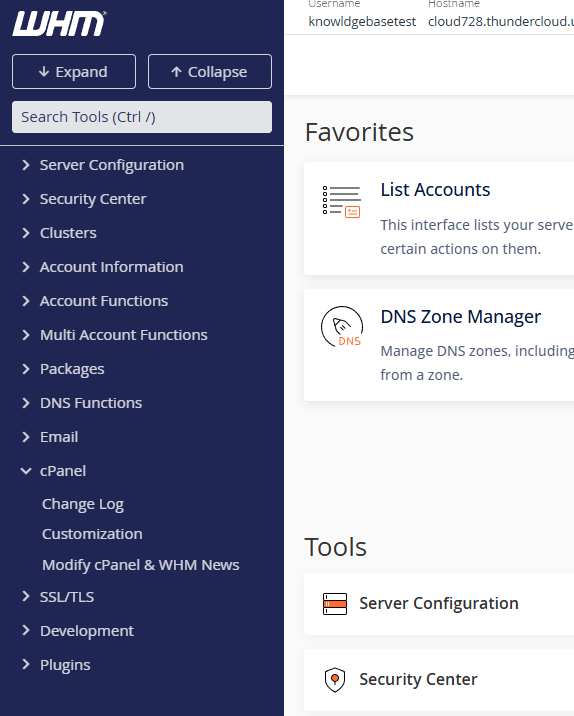Expand the Packages chevron
Screen dimensions: 574x716
tap(26, 369)
